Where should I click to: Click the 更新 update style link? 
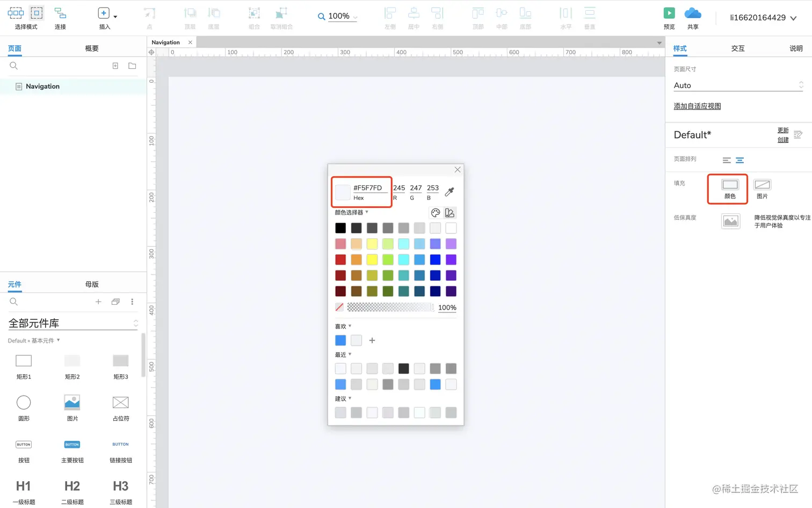(x=783, y=130)
